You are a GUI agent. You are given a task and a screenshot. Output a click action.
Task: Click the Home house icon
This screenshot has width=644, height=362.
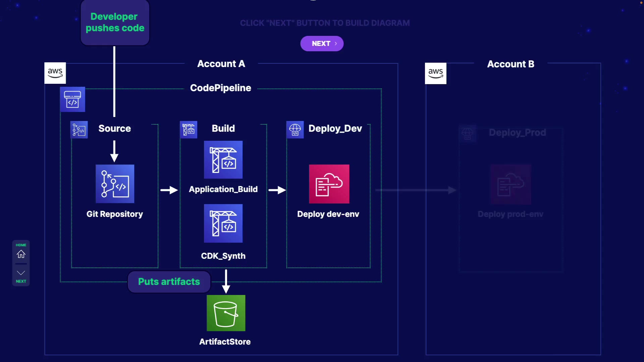point(21,254)
